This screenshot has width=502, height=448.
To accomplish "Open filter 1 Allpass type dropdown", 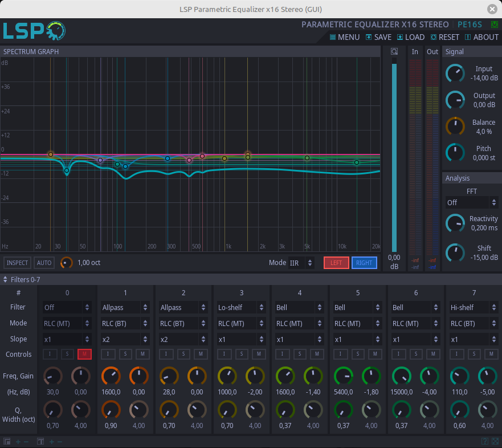I will pos(125,307).
